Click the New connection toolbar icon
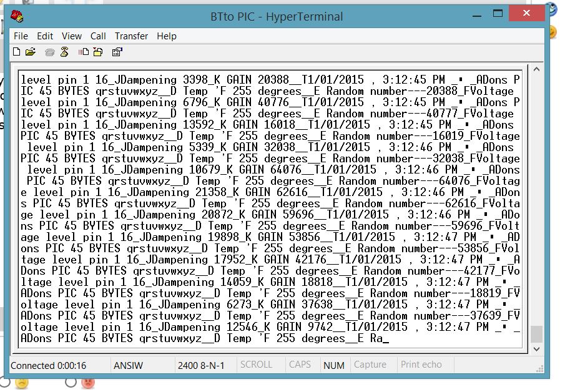Viewport: 565px width, 392px height. pyautogui.click(x=17, y=52)
